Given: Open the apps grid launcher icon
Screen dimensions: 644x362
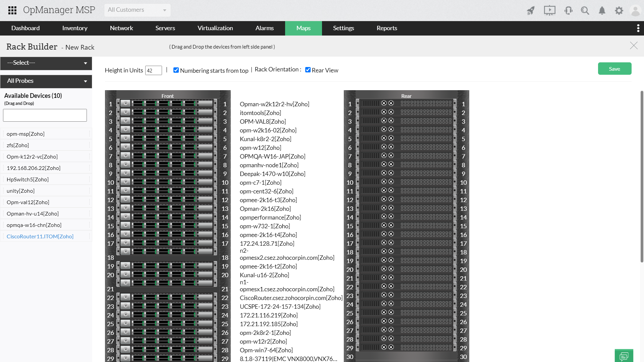Looking at the screenshot, I should click(12, 10).
